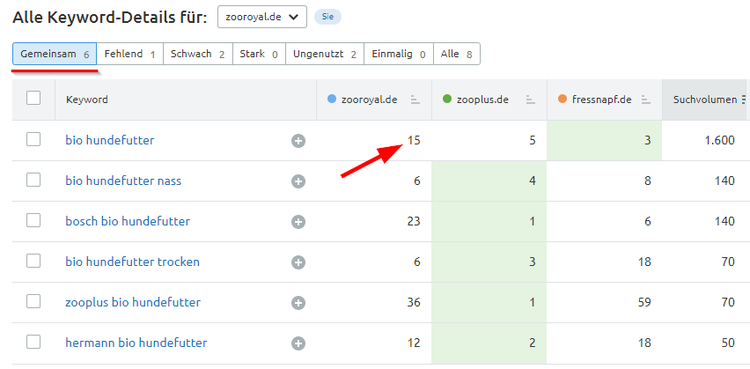
Task: Switch to the Alle tab
Action: pyautogui.click(x=456, y=54)
